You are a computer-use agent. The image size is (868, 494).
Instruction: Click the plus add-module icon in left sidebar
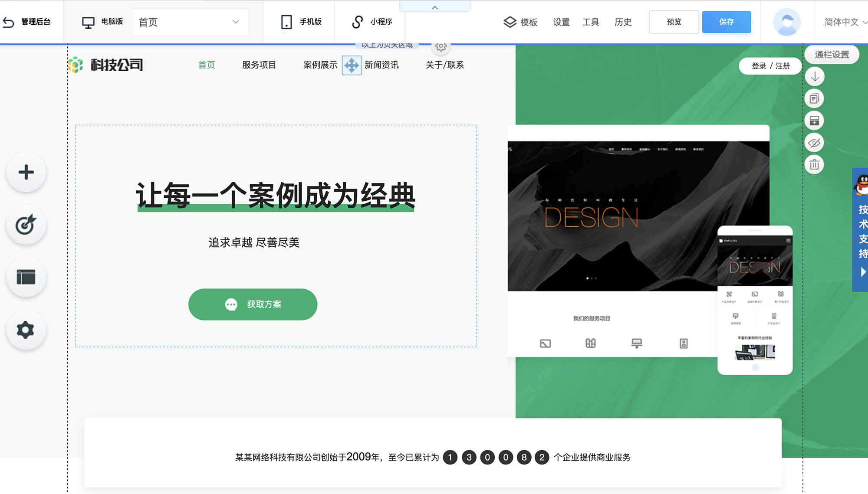pyautogui.click(x=26, y=172)
